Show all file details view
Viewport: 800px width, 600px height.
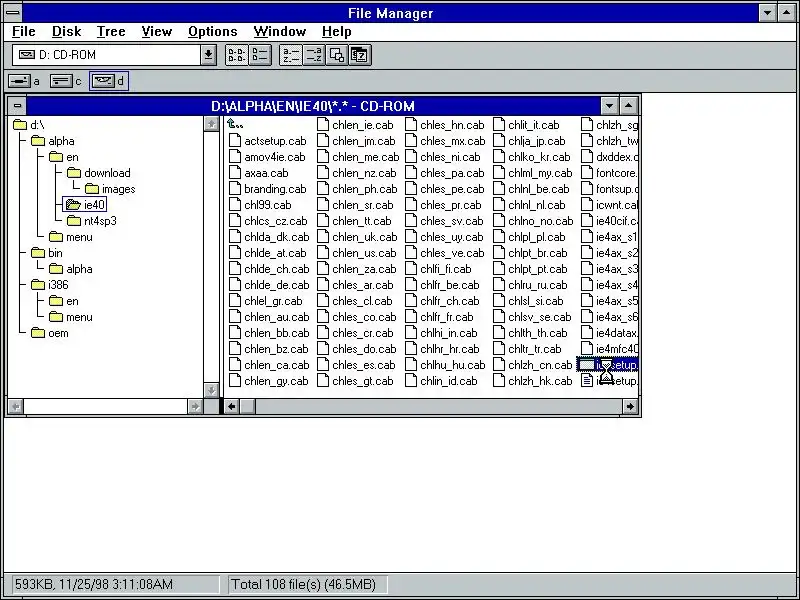(260, 55)
